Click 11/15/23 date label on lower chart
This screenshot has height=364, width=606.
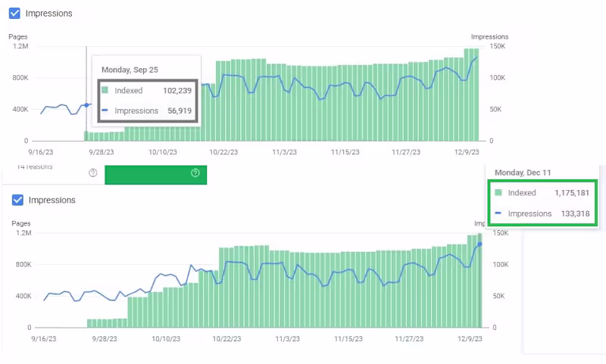click(x=349, y=339)
